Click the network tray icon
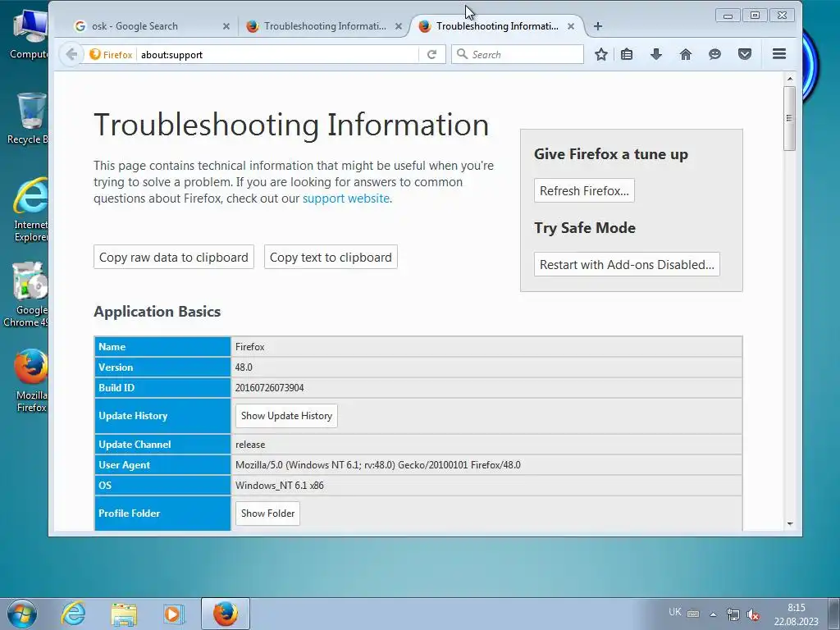This screenshot has height=630, width=840. pos(733,614)
